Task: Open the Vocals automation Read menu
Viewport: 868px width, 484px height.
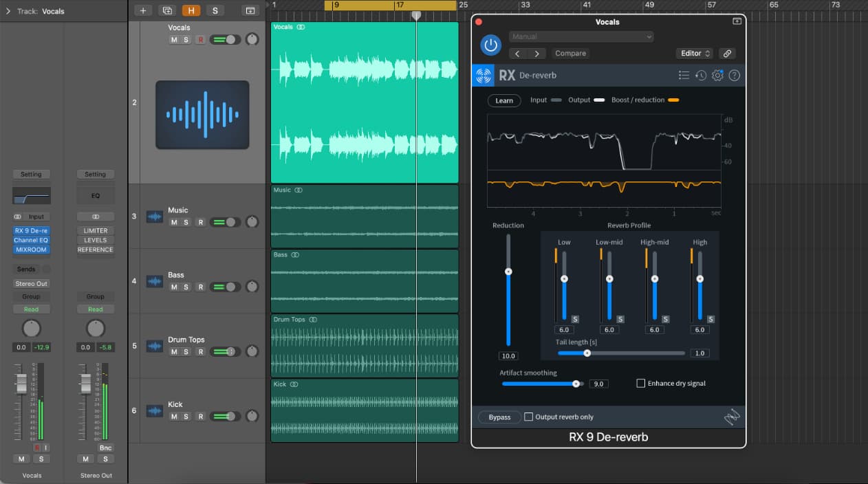Action: pos(31,309)
